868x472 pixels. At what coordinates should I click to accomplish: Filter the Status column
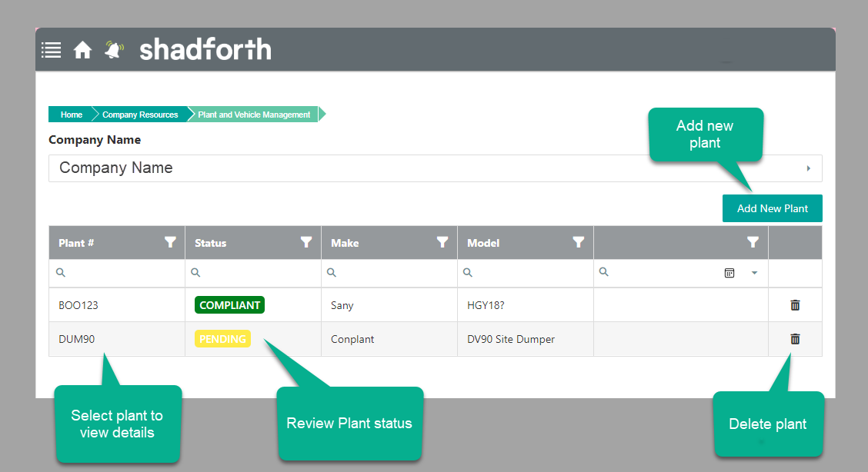tap(306, 242)
